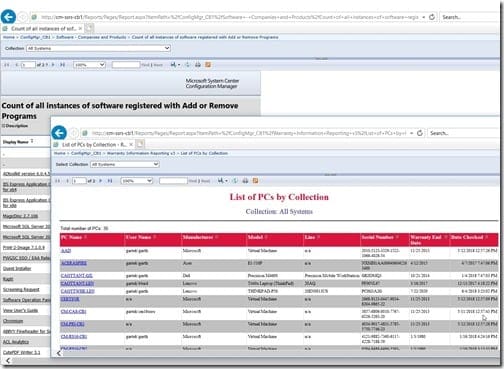This screenshot has height=369, width=504.
Task: Click find text field in front toolbar
Action: pos(173,181)
